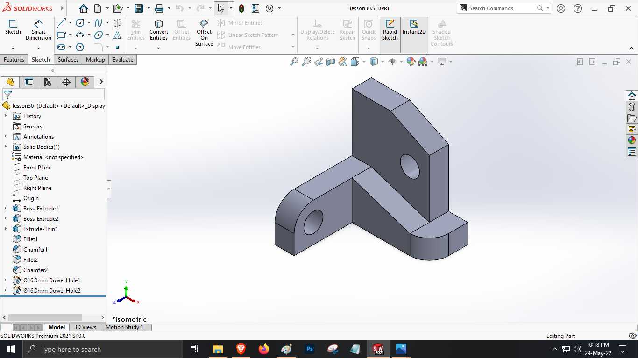Click the Windows Start button
The width and height of the screenshot is (638, 364).
pyautogui.click(x=11, y=349)
